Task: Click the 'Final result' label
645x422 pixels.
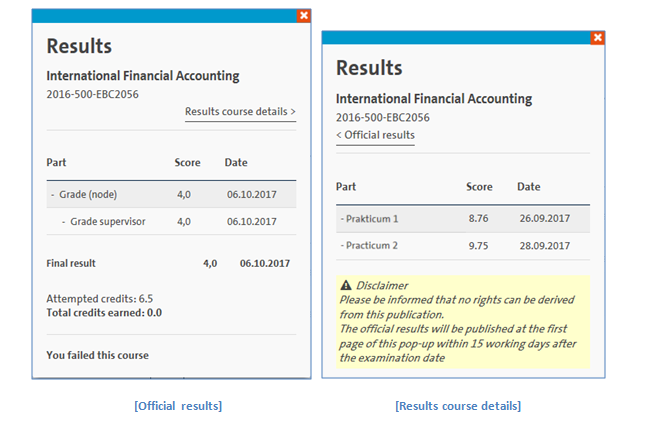Action: [x=71, y=263]
